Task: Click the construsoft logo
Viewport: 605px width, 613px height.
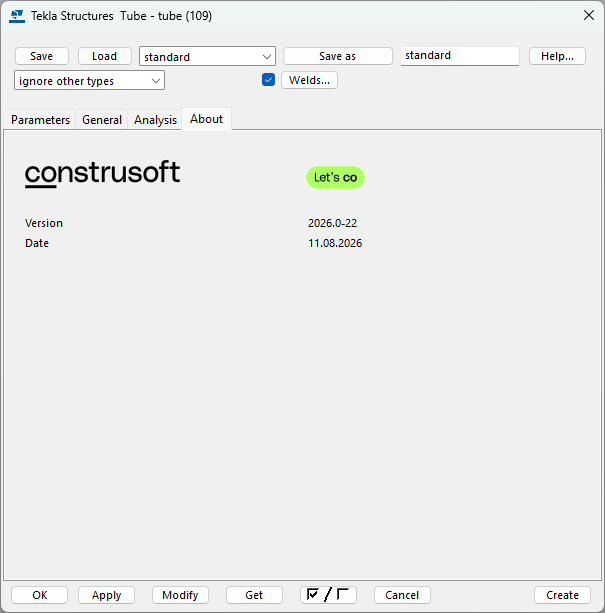Action: click(x=102, y=174)
